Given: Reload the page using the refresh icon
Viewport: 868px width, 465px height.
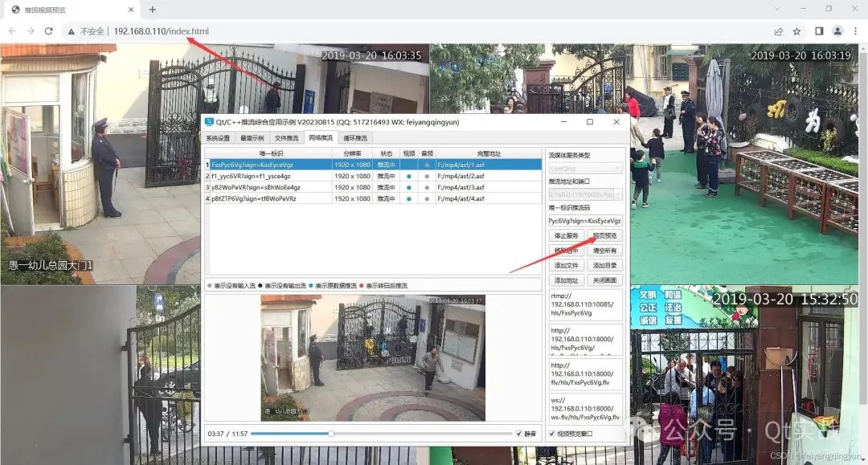Looking at the screenshot, I should pyautogui.click(x=50, y=31).
